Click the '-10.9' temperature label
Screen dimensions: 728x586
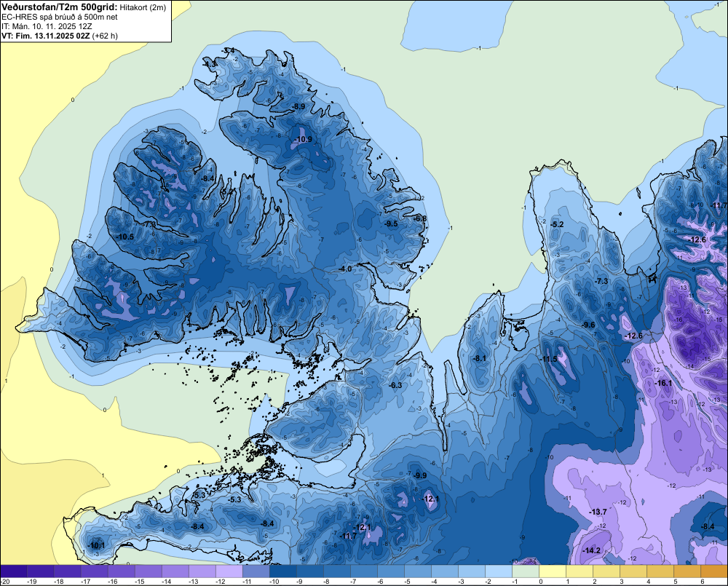pyautogui.click(x=303, y=139)
